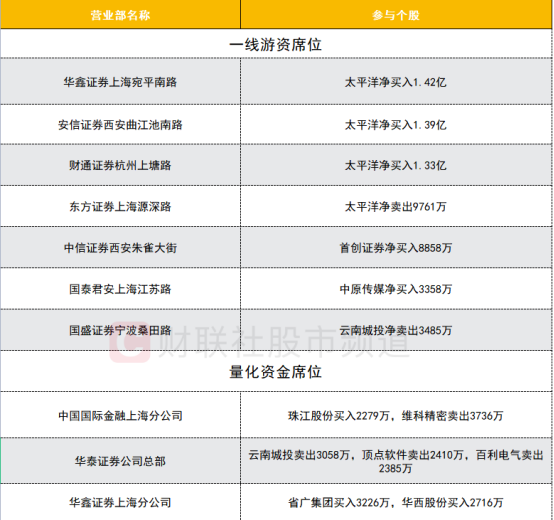The image size is (554, 520).
Task: Click 首创证券净买入8858万 entry
Action: pyautogui.click(x=396, y=248)
